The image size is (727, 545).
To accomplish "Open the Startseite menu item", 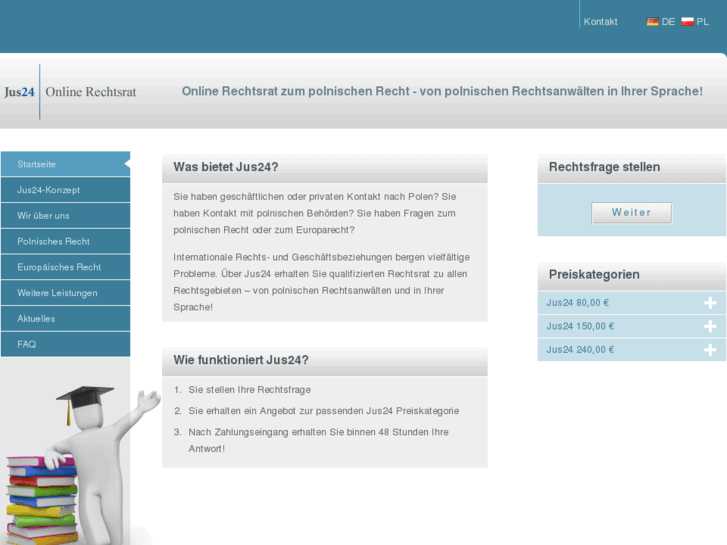I will 65,164.
